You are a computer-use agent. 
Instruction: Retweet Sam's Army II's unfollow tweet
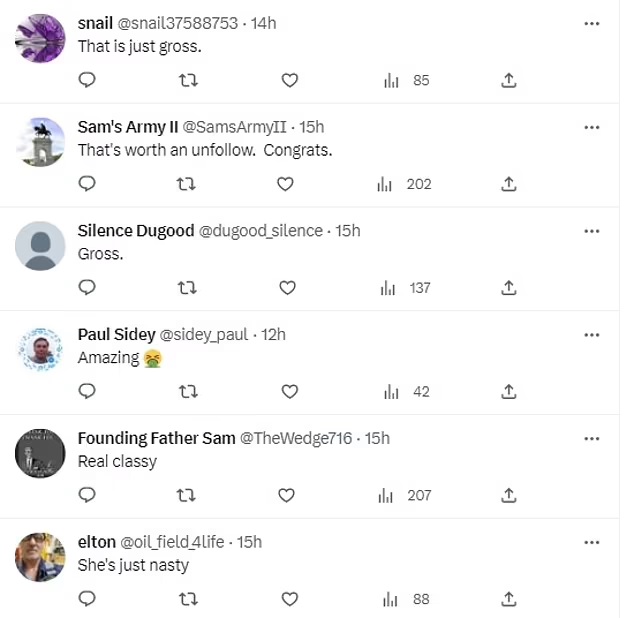point(186,184)
